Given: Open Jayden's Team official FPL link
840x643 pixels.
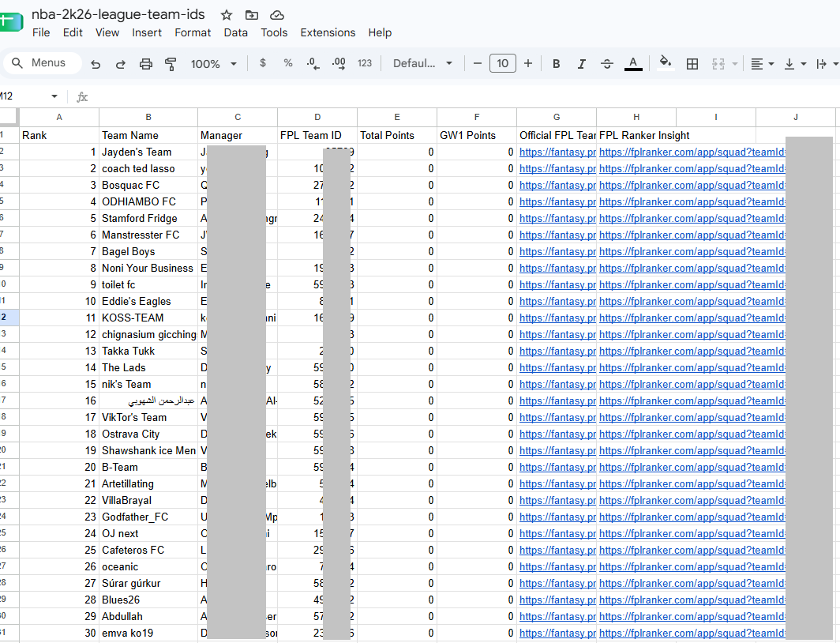Looking at the screenshot, I should coord(557,152).
